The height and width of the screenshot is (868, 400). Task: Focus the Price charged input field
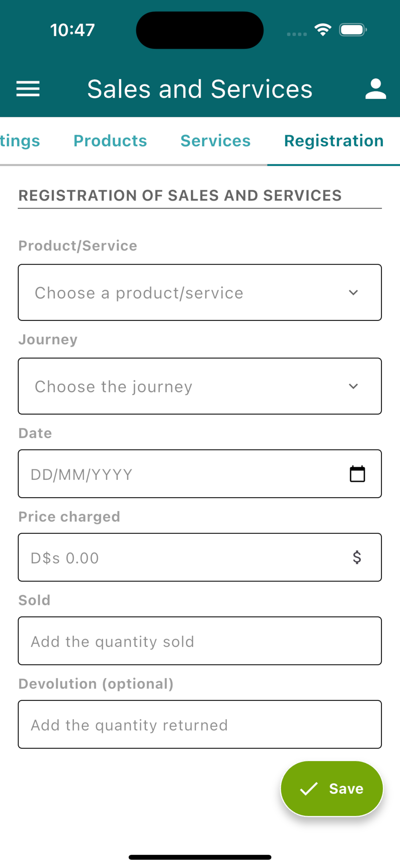click(x=200, y=557)
